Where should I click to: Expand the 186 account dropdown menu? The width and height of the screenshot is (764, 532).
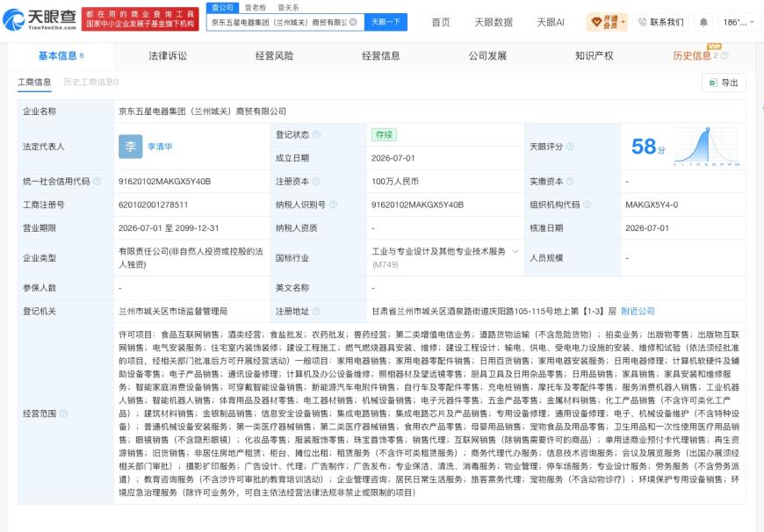coord(739,23)
